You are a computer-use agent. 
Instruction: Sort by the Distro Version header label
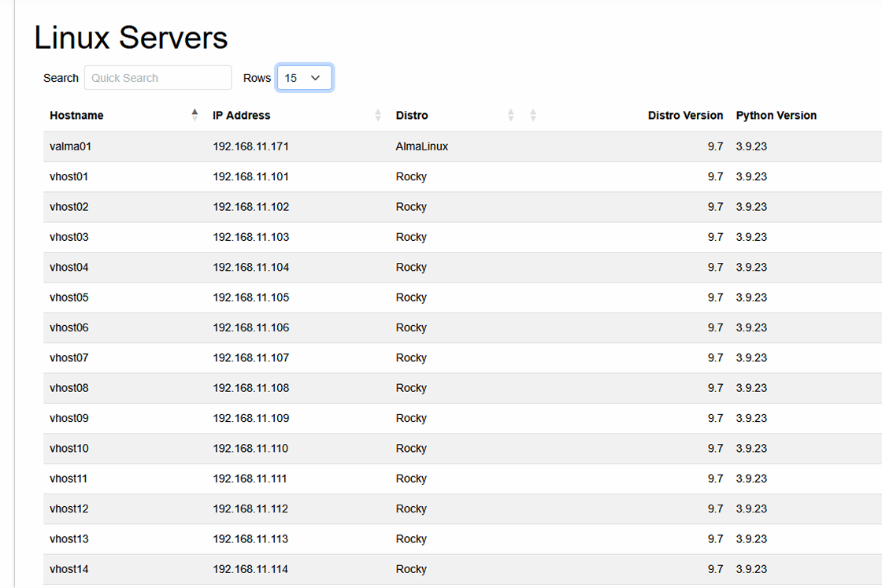(x=684, y=115)
